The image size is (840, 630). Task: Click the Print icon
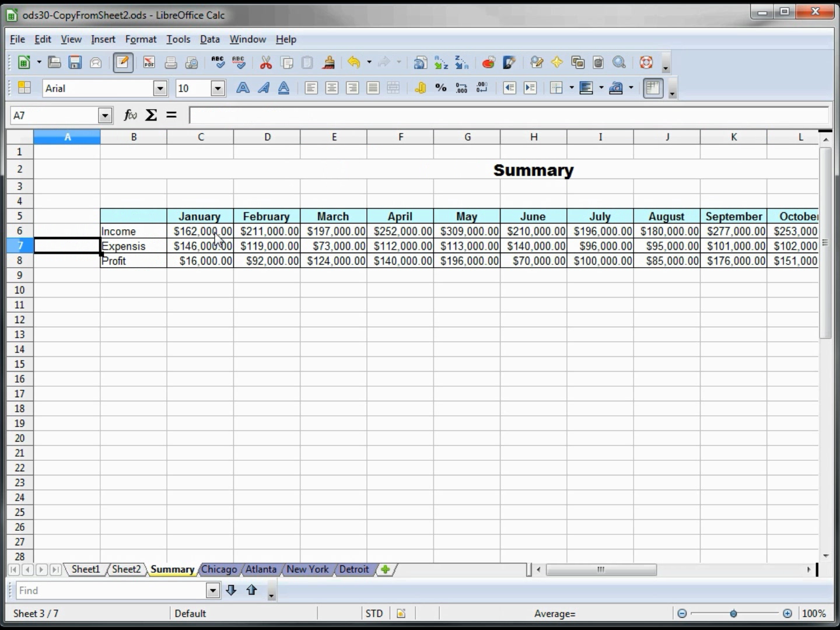[x=170, y=62]
